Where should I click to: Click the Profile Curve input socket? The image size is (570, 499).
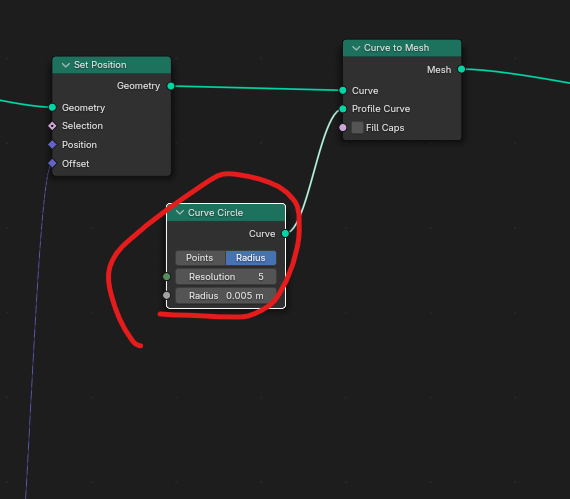(343, 109)
